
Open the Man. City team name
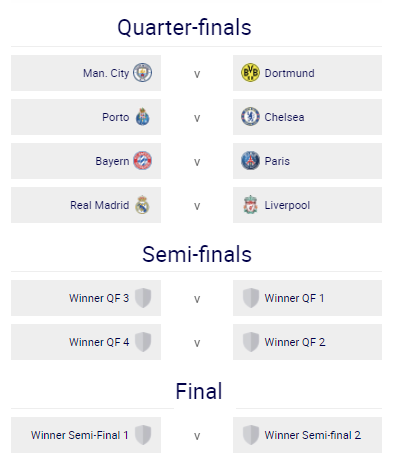(x=106, y=73)
